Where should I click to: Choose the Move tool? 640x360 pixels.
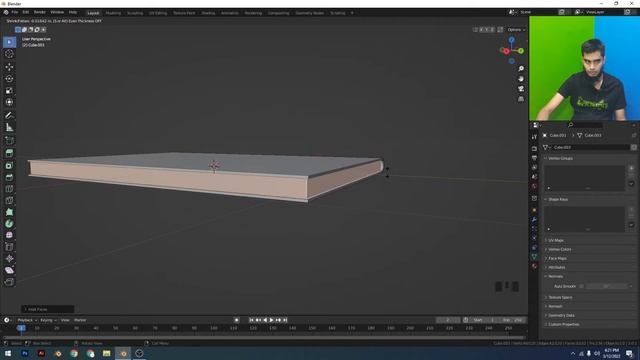pyautogui.click(x=9, y=67)
